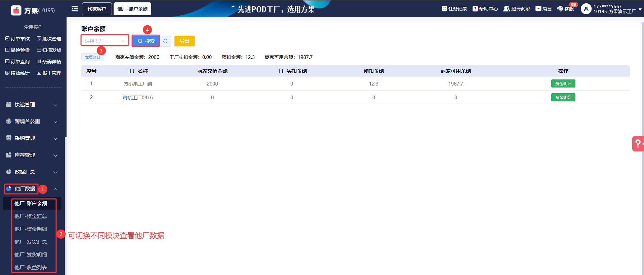Open 订单查询 shortcut

pyautogui.click(x=17, y=62)
